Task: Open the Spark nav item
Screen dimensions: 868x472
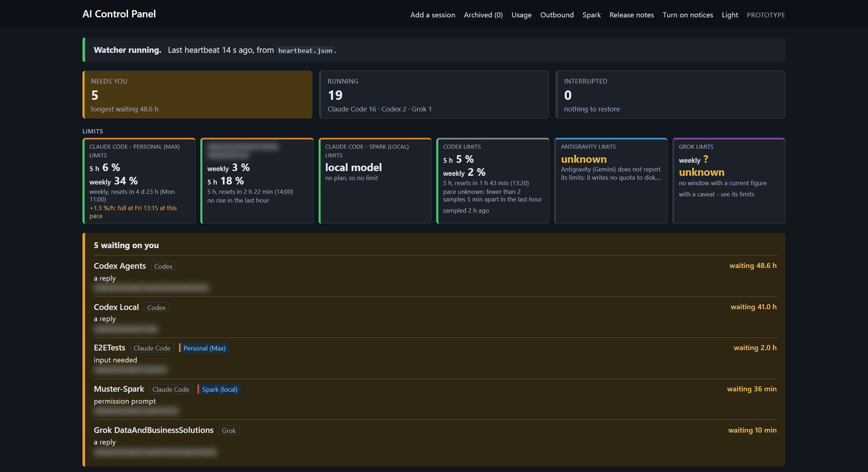Action: click(x=591, y=15)
